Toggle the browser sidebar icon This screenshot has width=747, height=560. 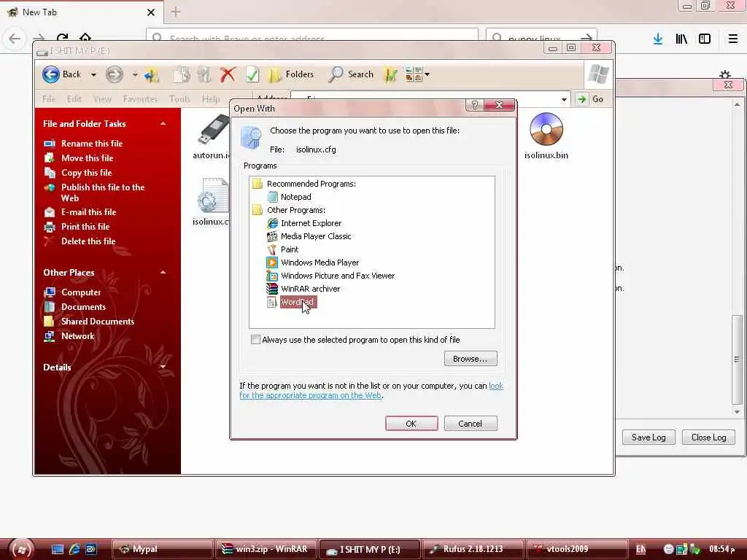pos(705,39)
